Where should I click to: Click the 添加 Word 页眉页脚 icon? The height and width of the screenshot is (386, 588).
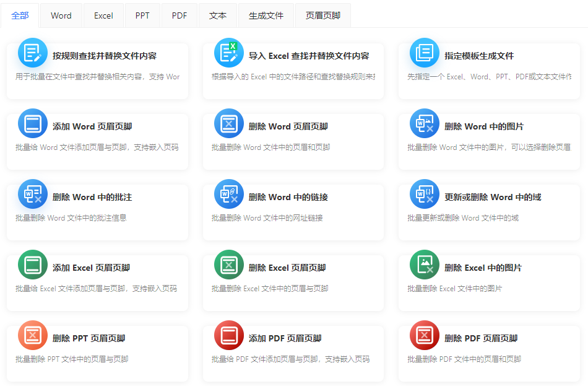click(x=33, y=123)
